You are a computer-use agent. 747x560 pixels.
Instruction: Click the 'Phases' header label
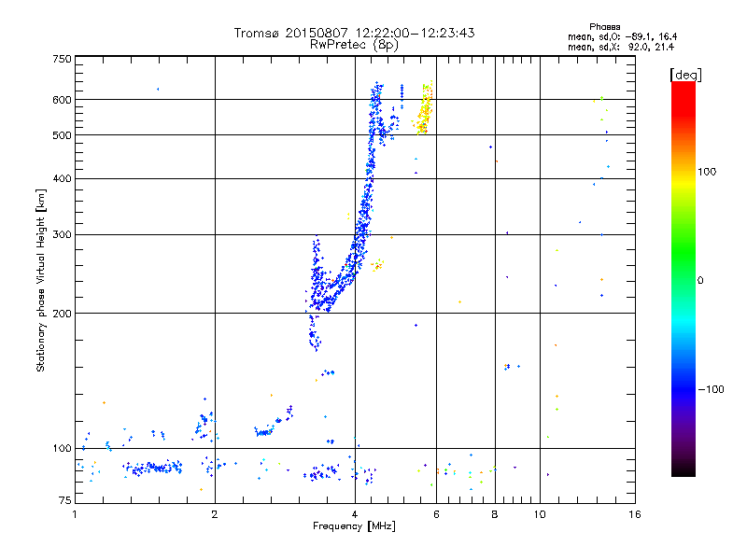click(604, 27)
